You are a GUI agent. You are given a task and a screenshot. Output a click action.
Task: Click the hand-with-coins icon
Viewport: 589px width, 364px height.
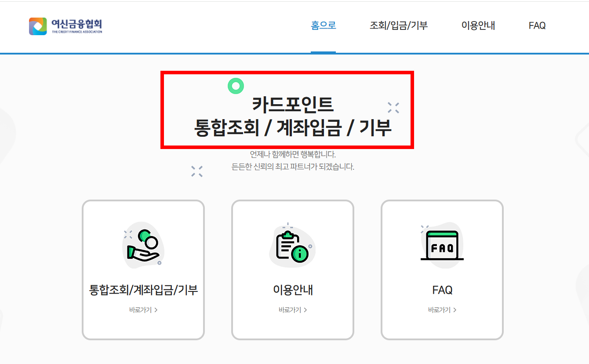click(x=143, y=245)
